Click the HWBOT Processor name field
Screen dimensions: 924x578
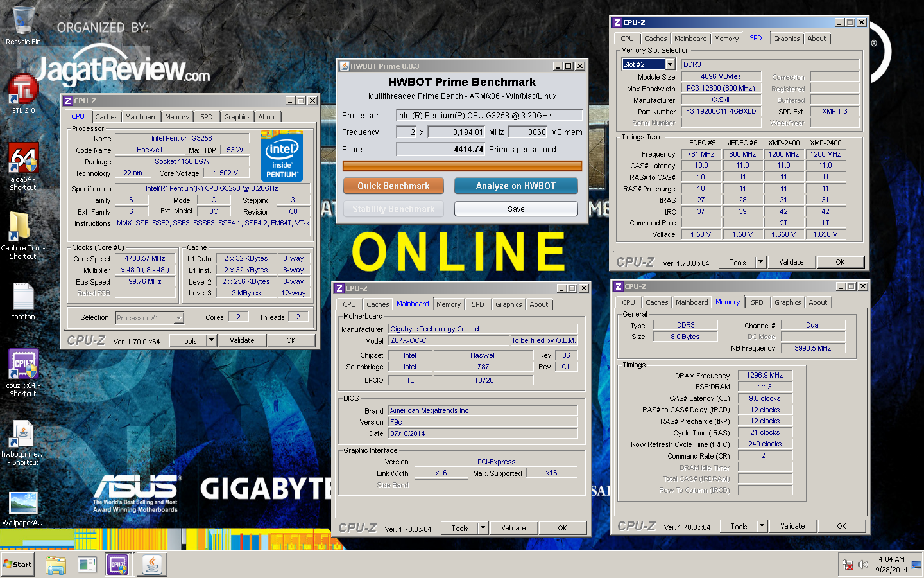(489, 115)
